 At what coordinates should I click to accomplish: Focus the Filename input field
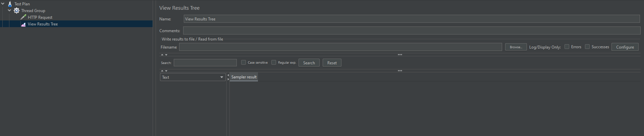coord(340,47)
